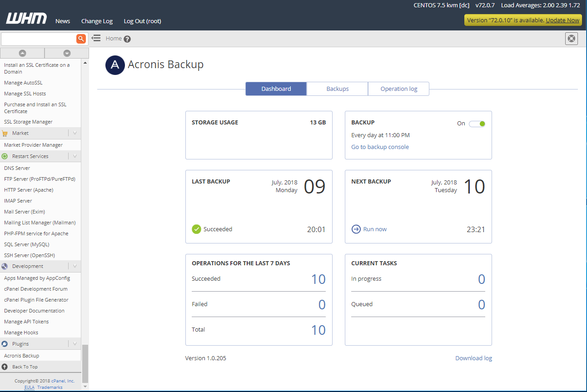Image resolution: width=587 pixels, height=392 pixels.
Task: Collapse the Plugins section chevron
Action: click(75, 344)
